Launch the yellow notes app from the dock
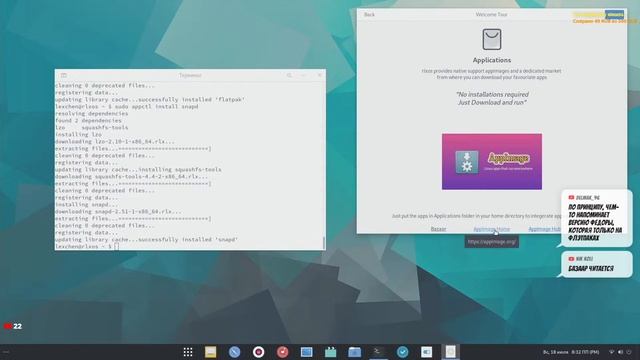Viewport: 640px width, 360px height. coord(211,352)
